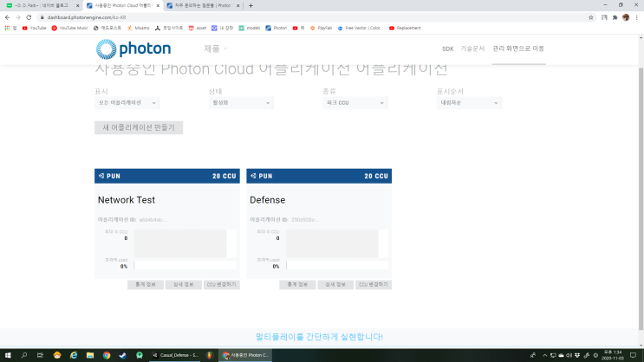Click the address bar URL

tap(87, 17)
